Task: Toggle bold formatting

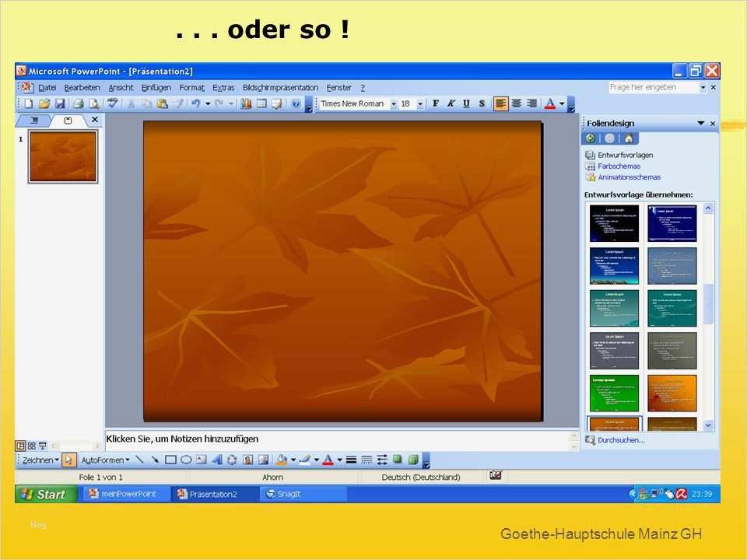Action: pyautogui.click(x=436, y=103)
